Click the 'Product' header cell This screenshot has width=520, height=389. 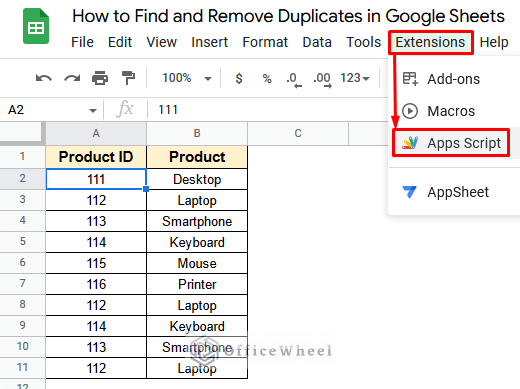click(197, 157)
